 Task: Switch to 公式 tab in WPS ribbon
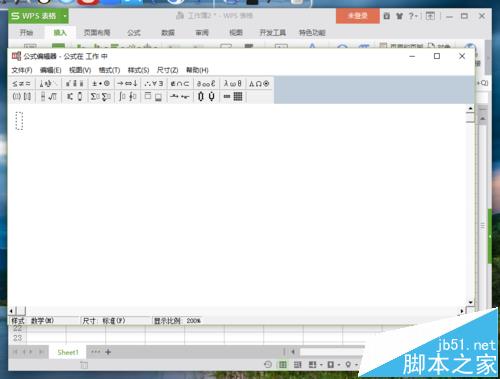pos(134,33)
